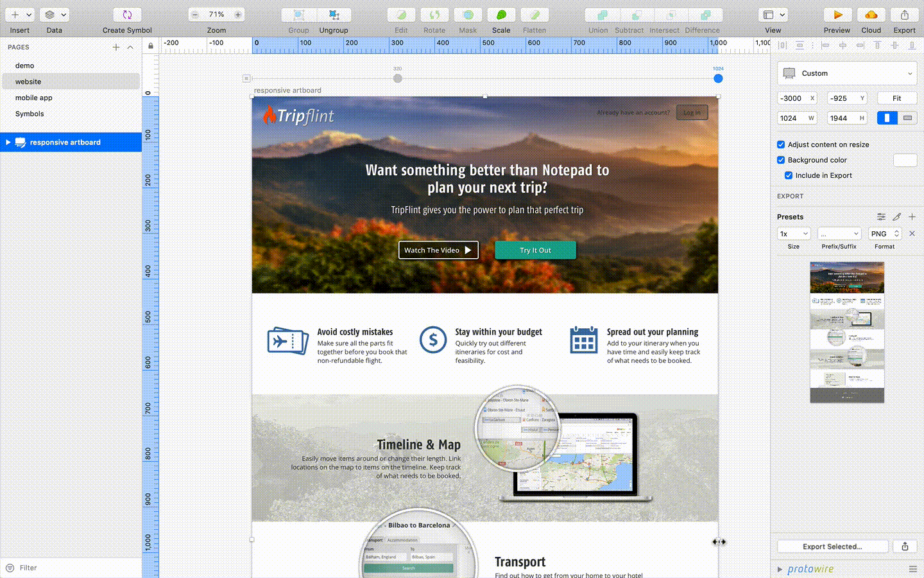Toggle Adjust content on resize checkbox
This screenshot has height=578, width=924.
[x=781, y=144]
